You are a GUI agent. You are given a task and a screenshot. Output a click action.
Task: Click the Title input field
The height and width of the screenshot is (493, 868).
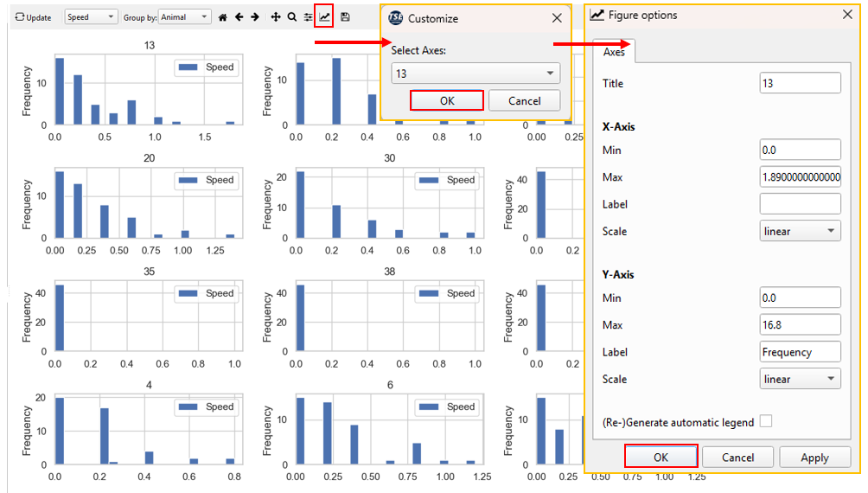[x=800, y=83]
